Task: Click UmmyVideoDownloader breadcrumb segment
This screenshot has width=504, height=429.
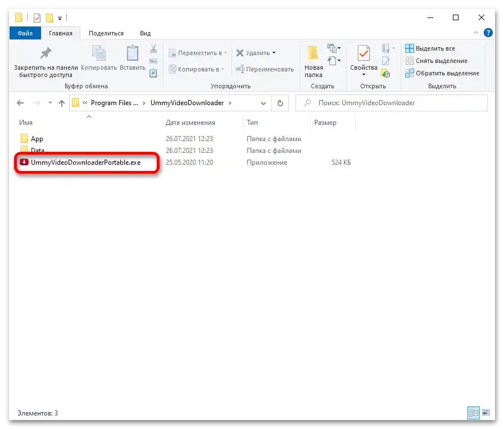Action: [187, 103]
